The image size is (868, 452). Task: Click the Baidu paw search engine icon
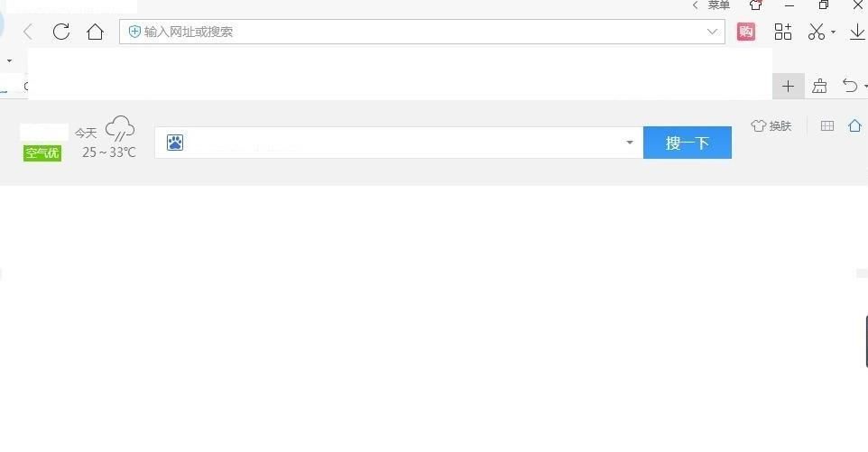[x=175, y=143]
